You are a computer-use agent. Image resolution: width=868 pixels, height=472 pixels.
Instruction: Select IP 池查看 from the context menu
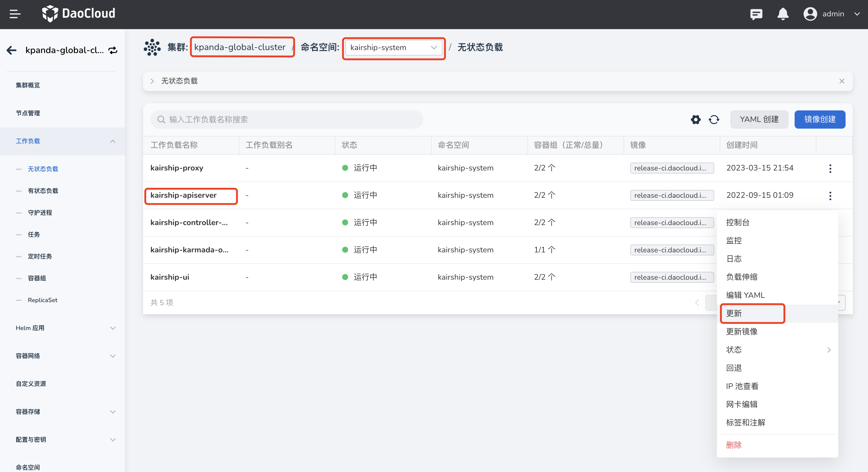pyautogui.click(x=777, y=386)
